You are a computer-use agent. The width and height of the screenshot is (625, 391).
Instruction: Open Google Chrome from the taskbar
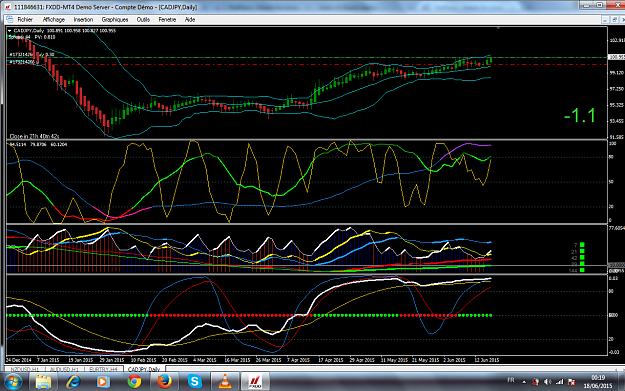click(x=134, y=382)
